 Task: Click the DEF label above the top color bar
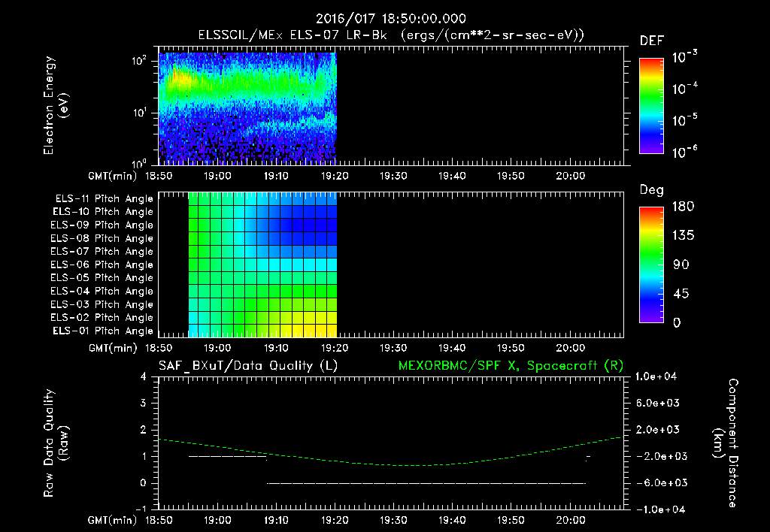click(652, 41)
